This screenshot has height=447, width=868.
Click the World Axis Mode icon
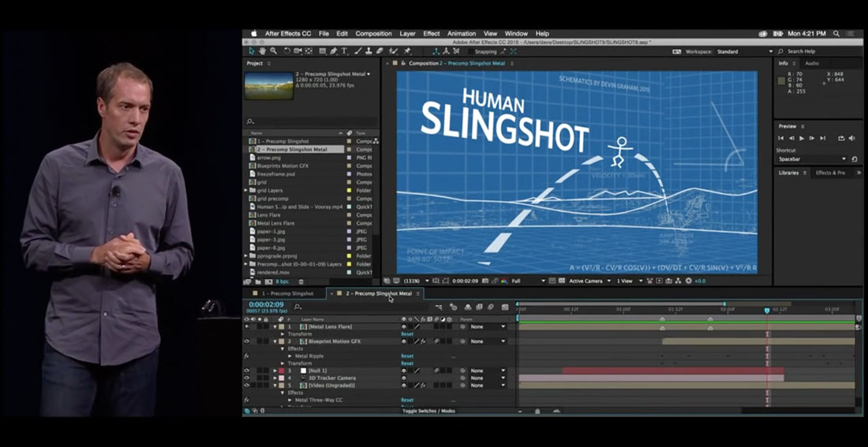(447, 51)
